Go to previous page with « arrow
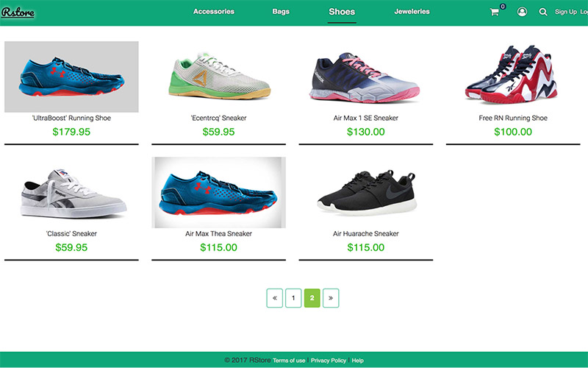 point(274,298)
